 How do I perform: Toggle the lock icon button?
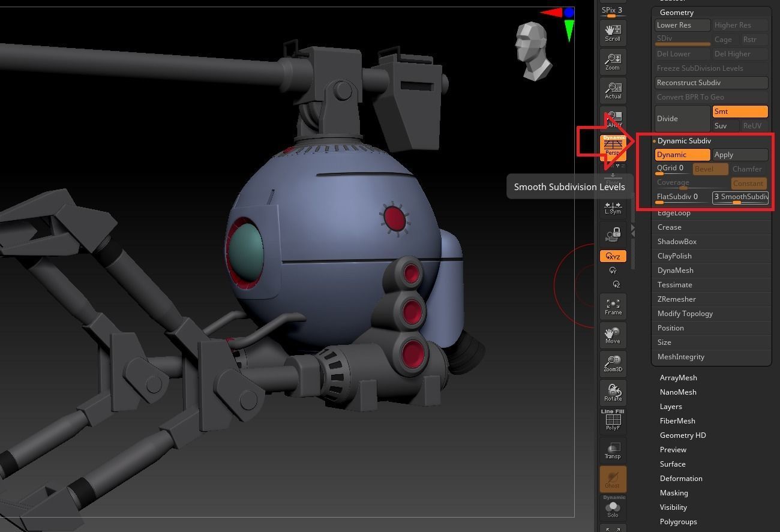pos(613,233)
